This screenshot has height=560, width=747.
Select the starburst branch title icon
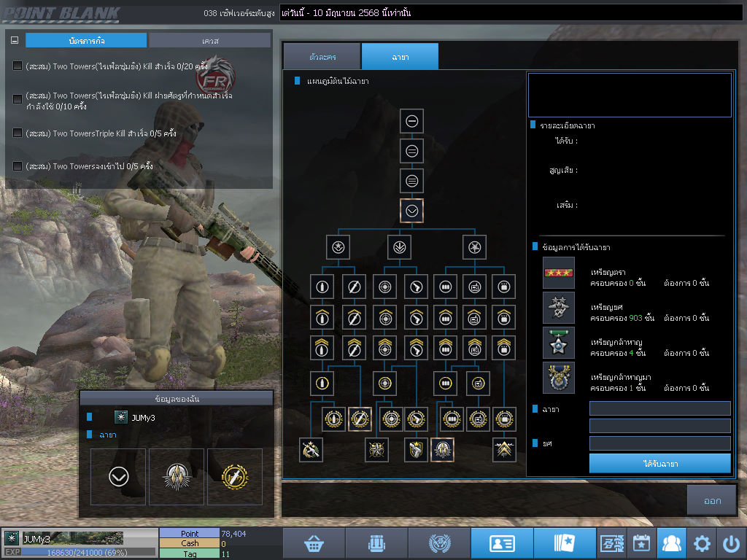click(474, 247)
